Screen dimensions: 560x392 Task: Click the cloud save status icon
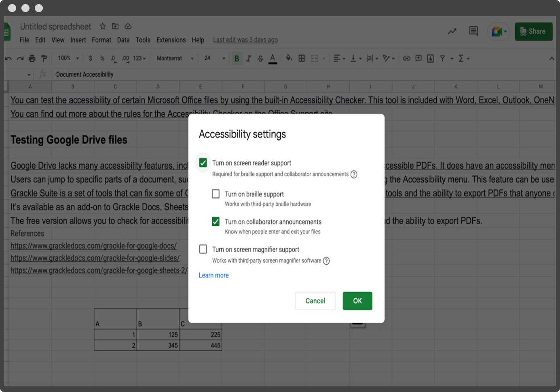pos(128,26)
